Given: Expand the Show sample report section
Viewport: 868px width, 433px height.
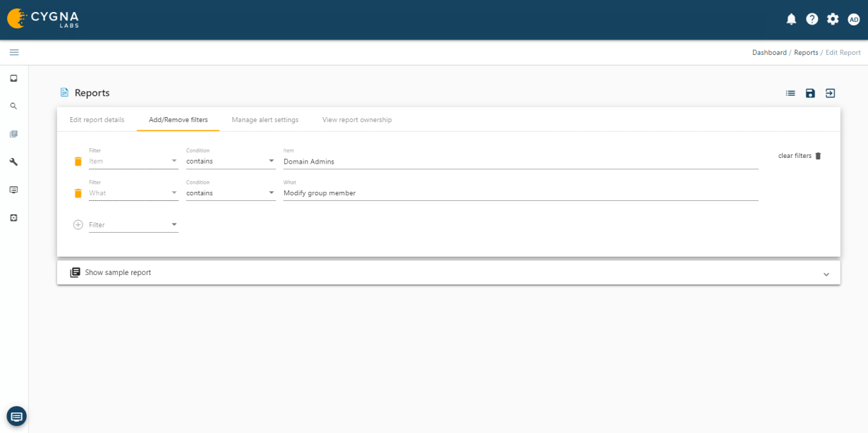Looking at the screenshot, I should [x=826, y=274].
